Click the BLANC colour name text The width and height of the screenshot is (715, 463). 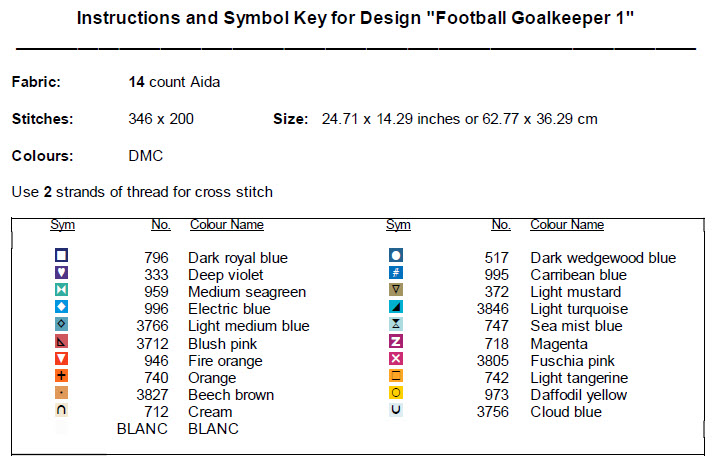(x=213, y=429)
